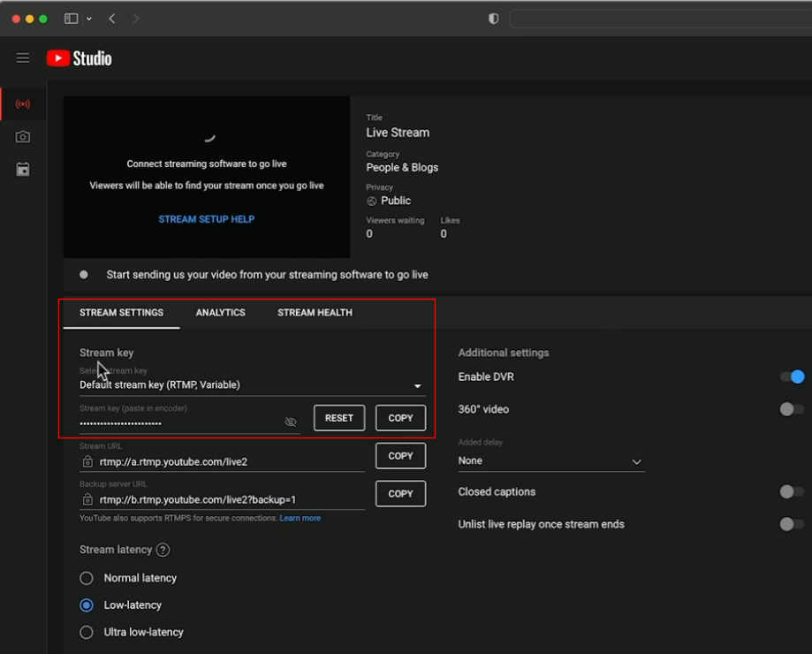Copy the Stream URL

[x=400, y=456]
